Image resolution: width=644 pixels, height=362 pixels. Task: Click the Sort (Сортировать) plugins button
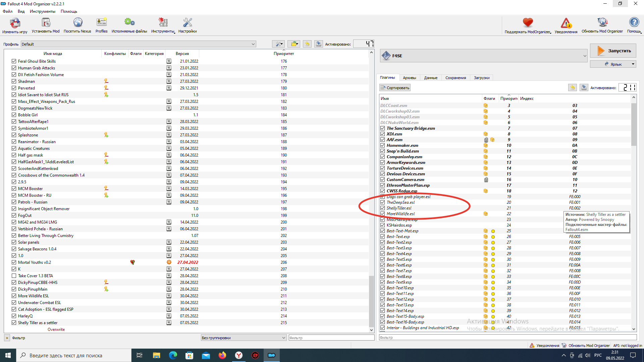click(x=395, y=88)
